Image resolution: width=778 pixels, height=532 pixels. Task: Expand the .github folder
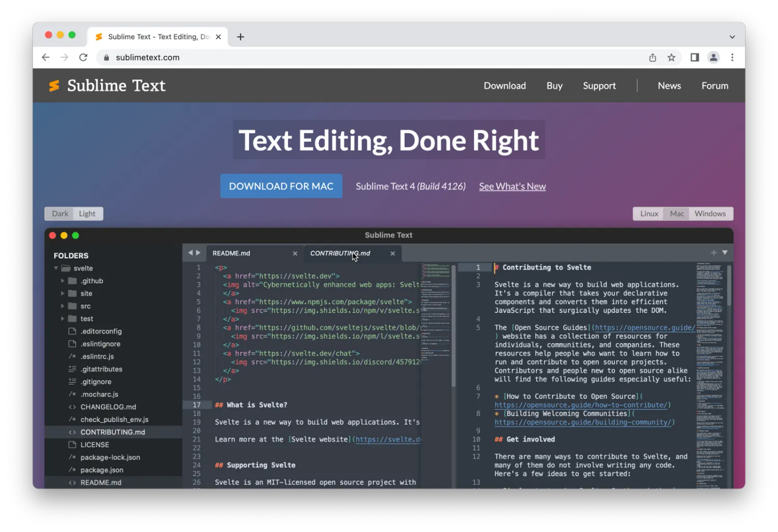pos(63,280)
